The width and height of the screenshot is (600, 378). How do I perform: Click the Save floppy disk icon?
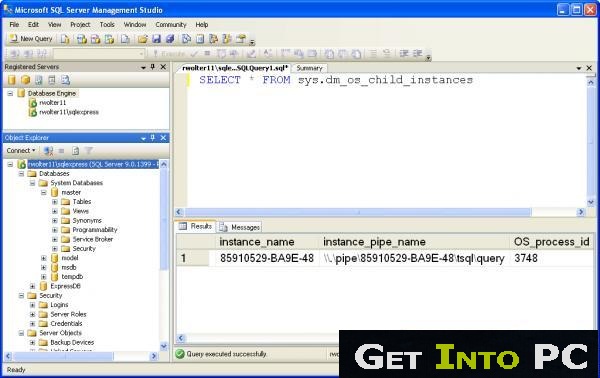coord(156,39)
